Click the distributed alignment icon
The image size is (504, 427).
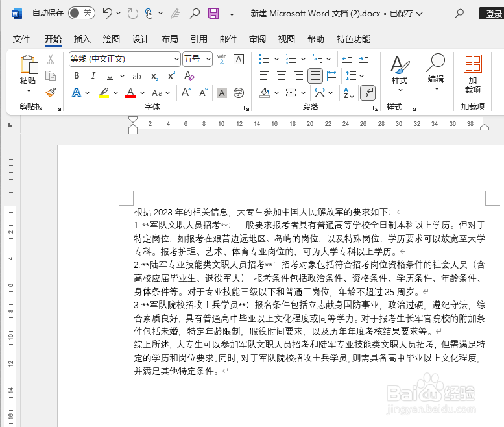click(x=332, y=76)
